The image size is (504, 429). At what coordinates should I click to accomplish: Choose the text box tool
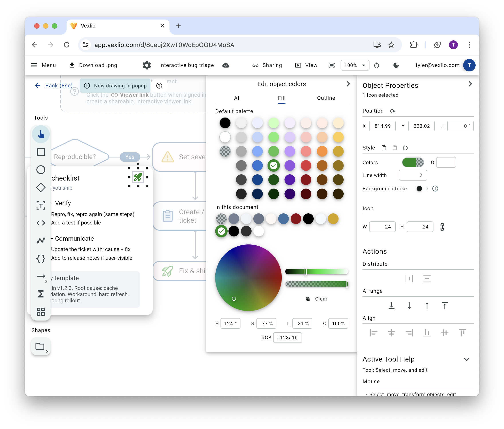(x=41, y=205)
